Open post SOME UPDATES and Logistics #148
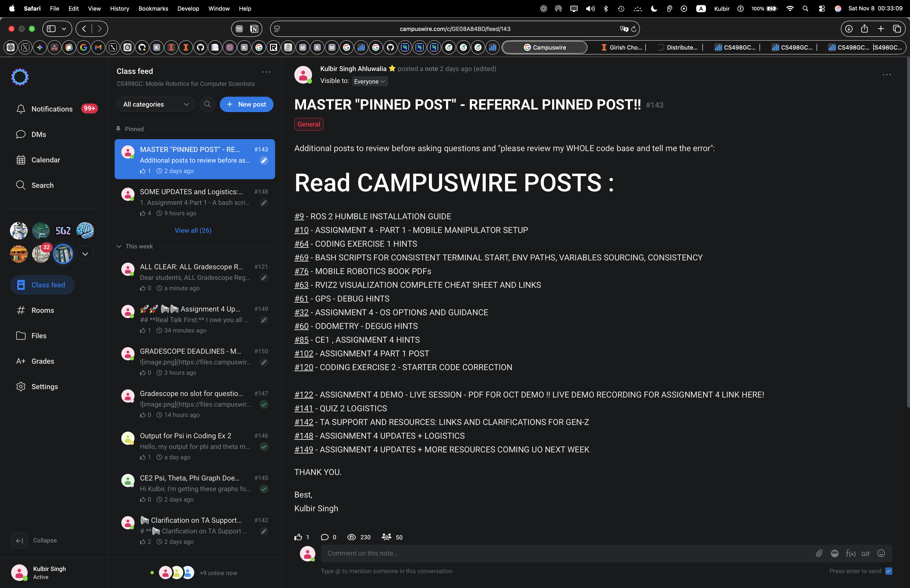 point(195,202)
